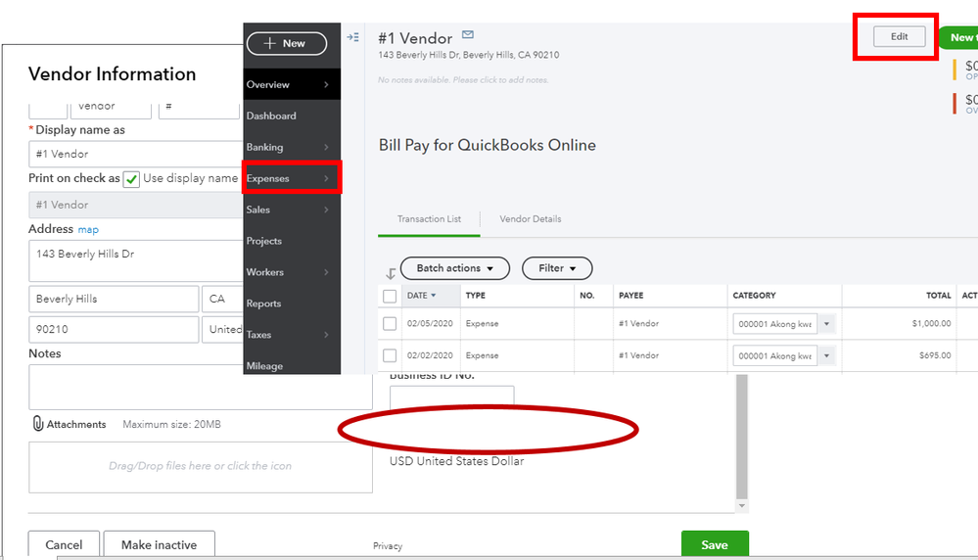Click the paperclip Attachments icon
This screenshot has width=978, height=560.
(37, 424)
